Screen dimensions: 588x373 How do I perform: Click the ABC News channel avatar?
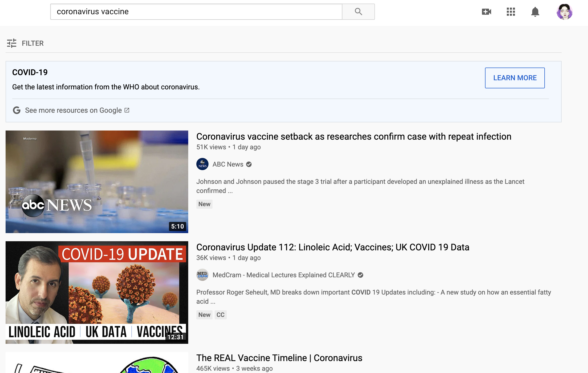point(202,164)
